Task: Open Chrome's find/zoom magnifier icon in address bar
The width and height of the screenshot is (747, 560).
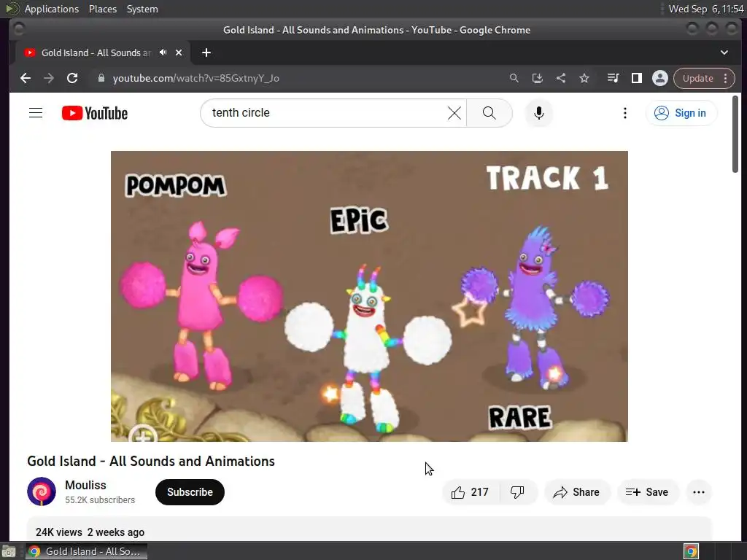Action: click(x=514, y=78)
